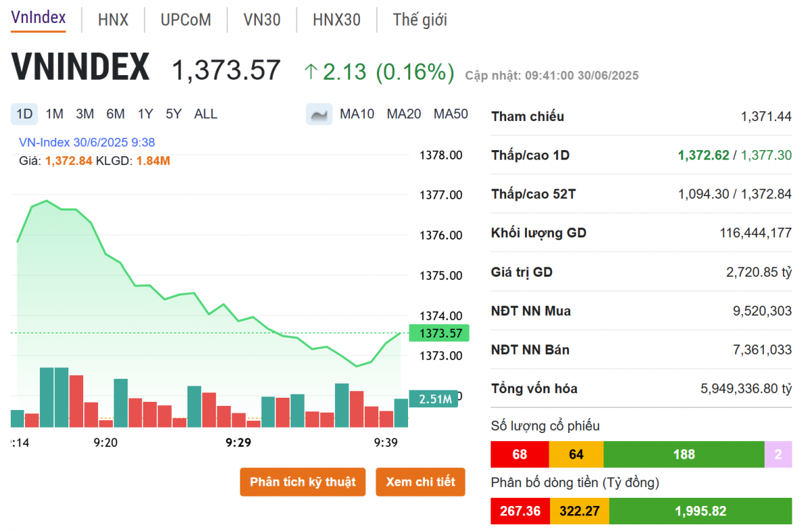The image size is (812, 531).
Task: Toggle the MA50 moving average
Action: click(x=451, y=114)
